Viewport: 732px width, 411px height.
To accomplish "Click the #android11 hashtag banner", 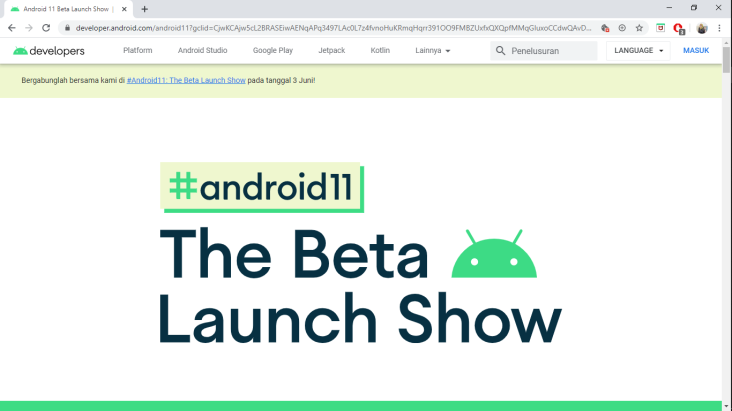I will pos(262,187).
